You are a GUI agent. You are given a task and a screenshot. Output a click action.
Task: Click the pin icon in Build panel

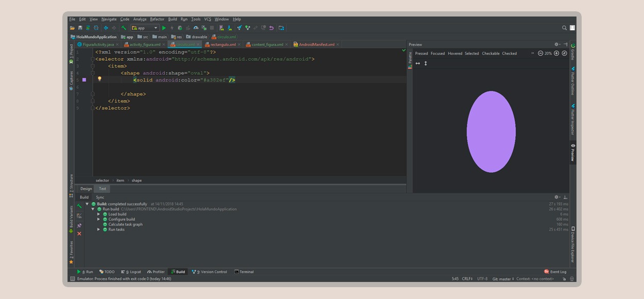(79, 225)
